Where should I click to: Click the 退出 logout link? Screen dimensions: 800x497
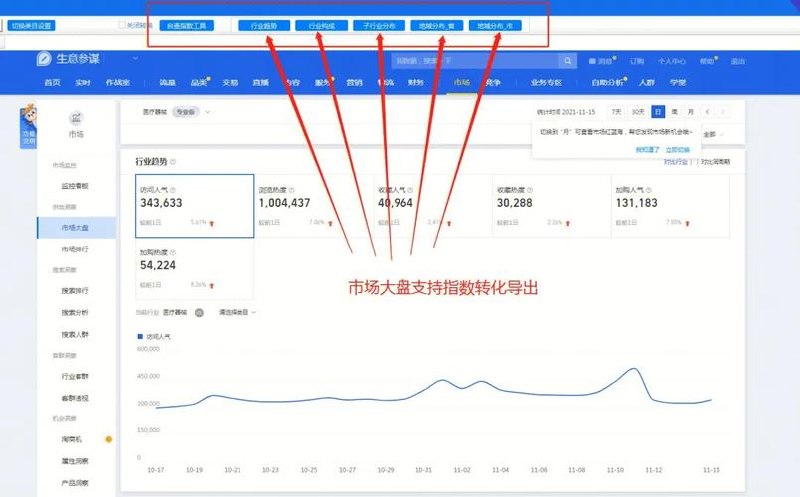737,61
